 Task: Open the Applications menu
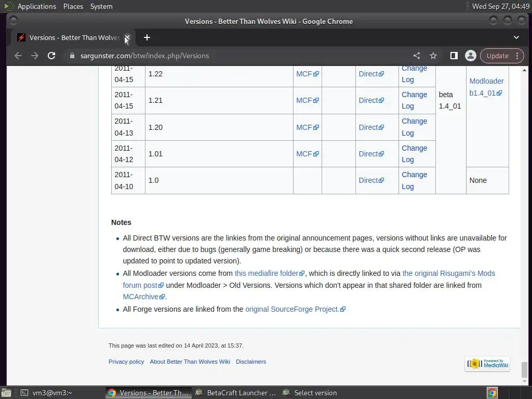click(37, 6)
